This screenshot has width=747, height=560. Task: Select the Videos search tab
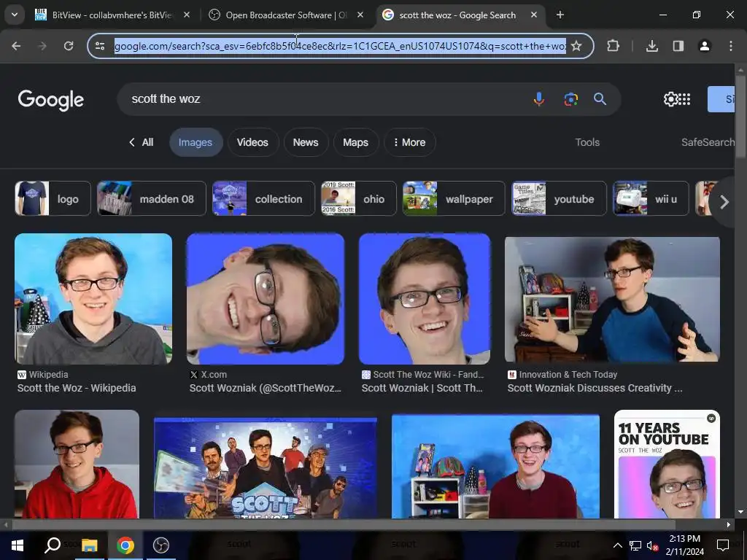point(252,142)
